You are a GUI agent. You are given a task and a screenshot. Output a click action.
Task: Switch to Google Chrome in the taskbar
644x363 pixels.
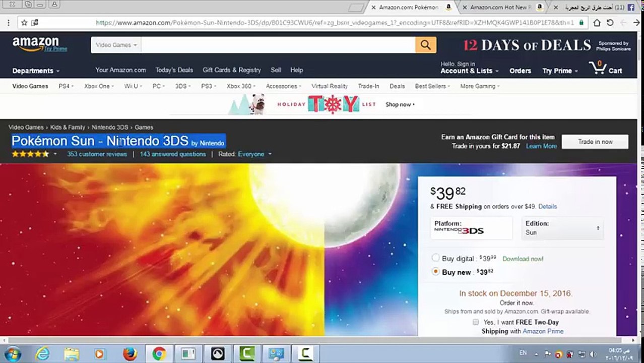coord(159,354)
